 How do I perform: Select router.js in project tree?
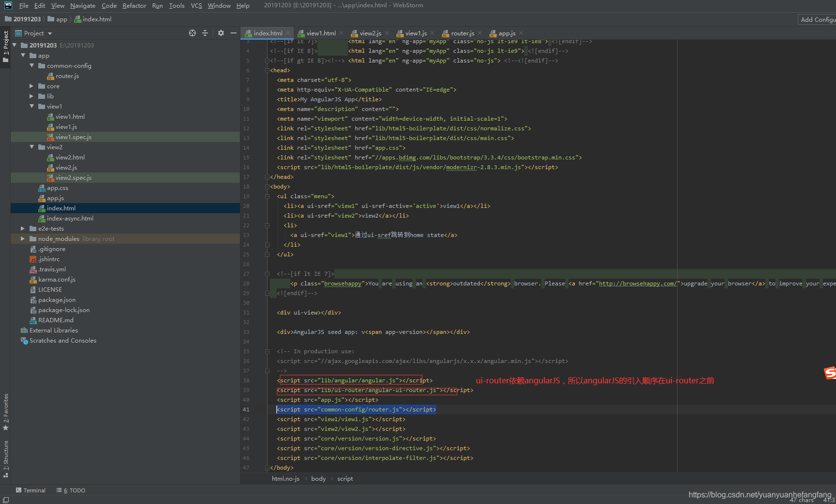point(67,76)
